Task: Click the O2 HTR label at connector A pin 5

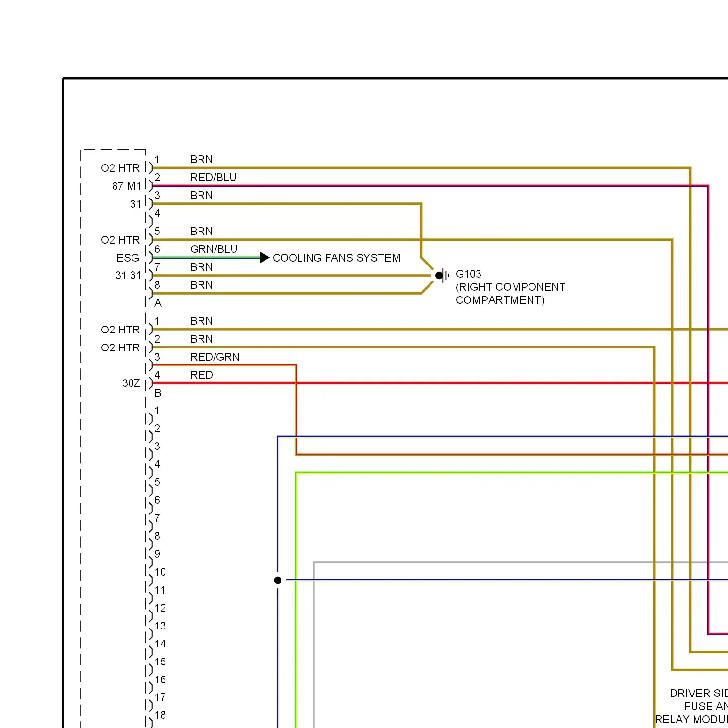Action: tap(120, 240)
